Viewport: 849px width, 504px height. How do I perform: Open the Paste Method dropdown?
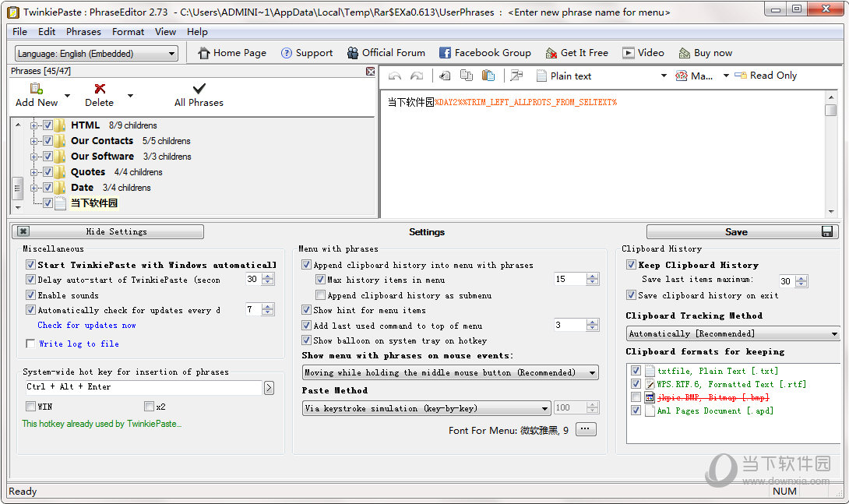pyautogui.click(x=427, y=408)
